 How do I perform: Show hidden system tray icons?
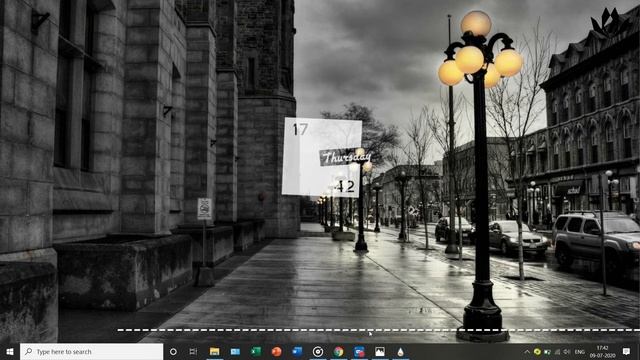[x=527, y=351]
